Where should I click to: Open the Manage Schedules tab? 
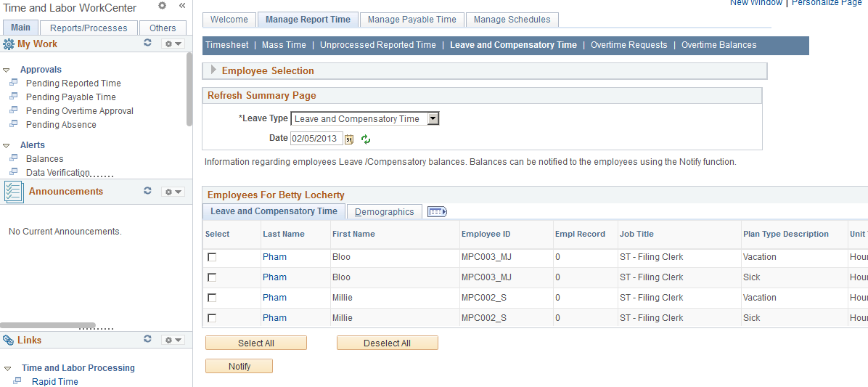click(512, 20)
